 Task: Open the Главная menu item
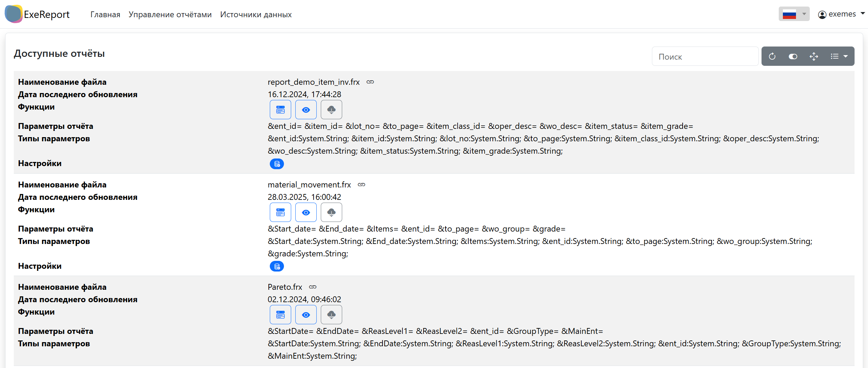pos(105,14)
